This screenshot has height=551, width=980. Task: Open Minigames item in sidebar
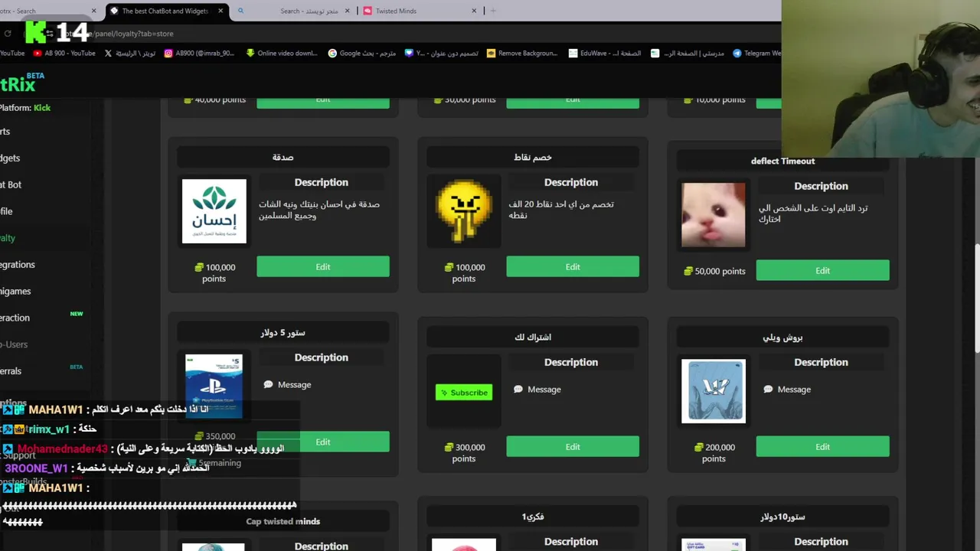(x=15, y=291)
